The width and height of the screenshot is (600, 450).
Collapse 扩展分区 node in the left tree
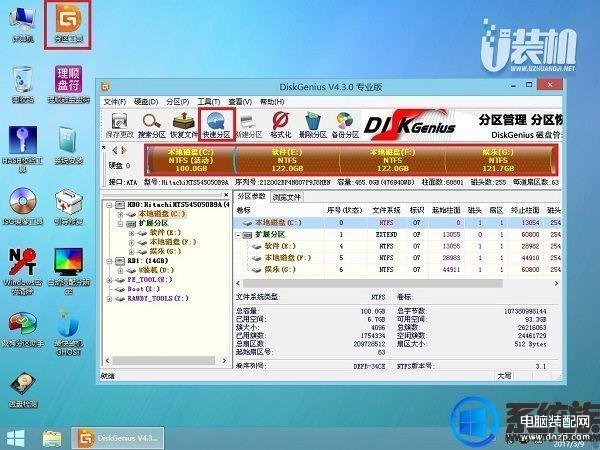(121, 223)
